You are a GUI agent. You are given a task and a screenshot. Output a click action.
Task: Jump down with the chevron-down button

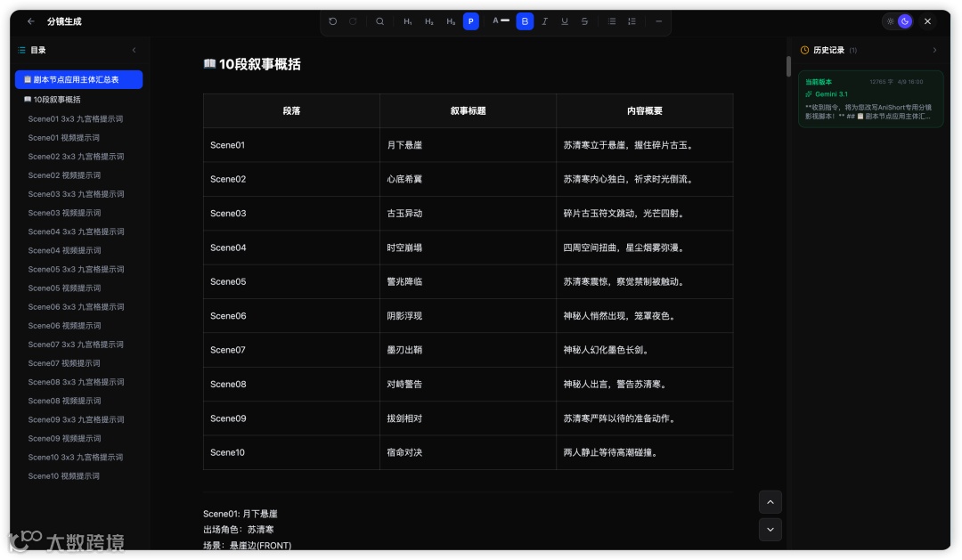pos(770,530)
